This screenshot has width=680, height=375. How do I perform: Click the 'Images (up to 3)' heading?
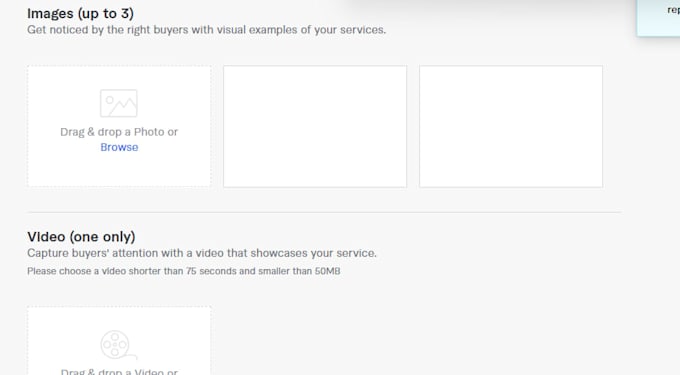80,13
